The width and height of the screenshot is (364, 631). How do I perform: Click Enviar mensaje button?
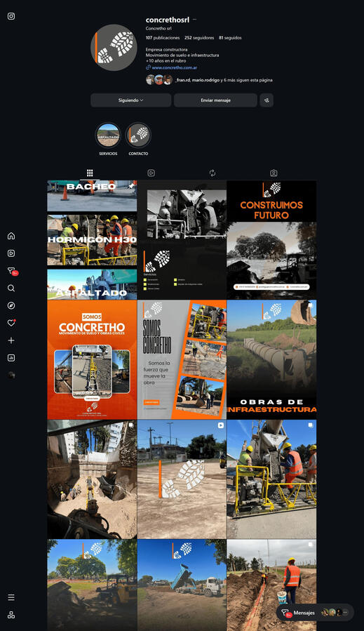(215, 100)
